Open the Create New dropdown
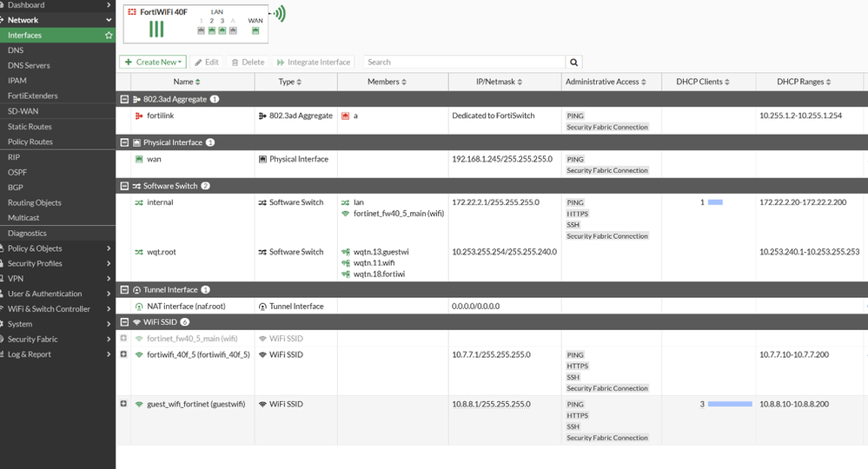Screen dimensions: 868x469 point(154,63)
